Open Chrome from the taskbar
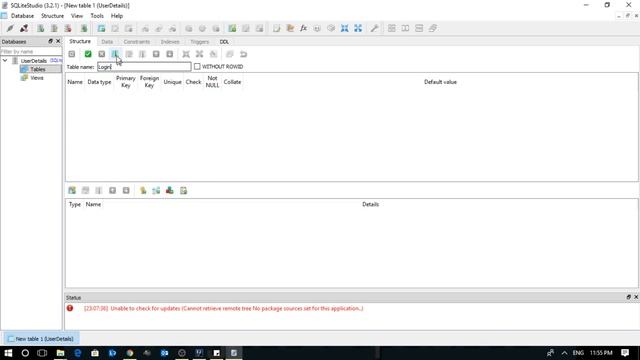This screenshot has width=640, height=360. point(130,353)
